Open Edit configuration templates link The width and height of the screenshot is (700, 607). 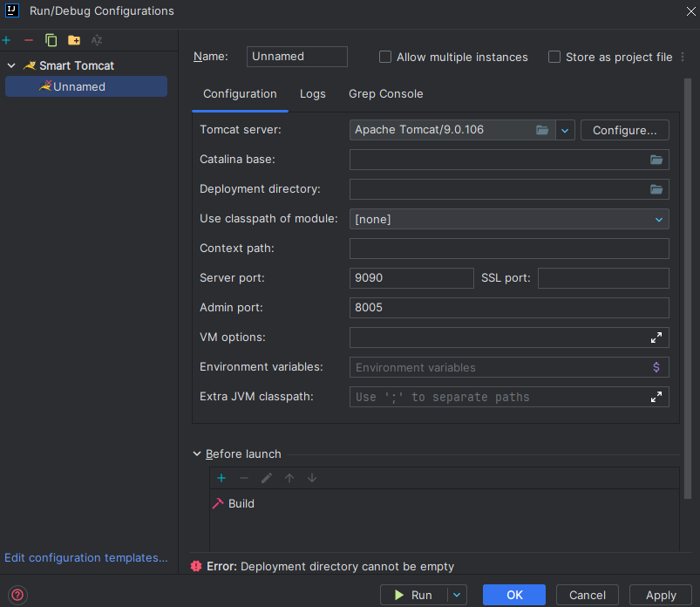point(86,558)
